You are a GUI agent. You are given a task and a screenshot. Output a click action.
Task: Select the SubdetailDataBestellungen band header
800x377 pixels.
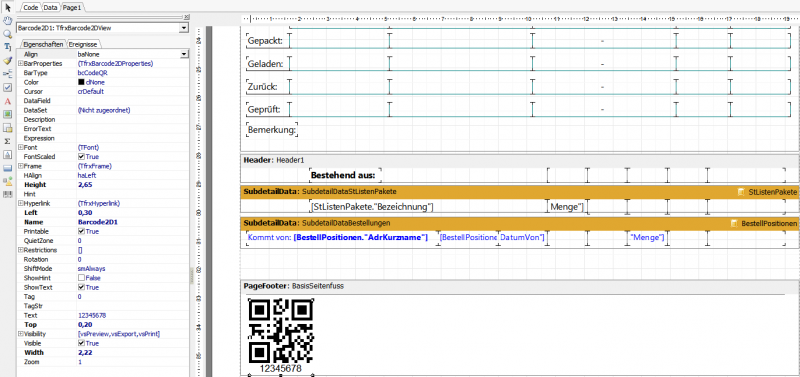click(519, 223)
